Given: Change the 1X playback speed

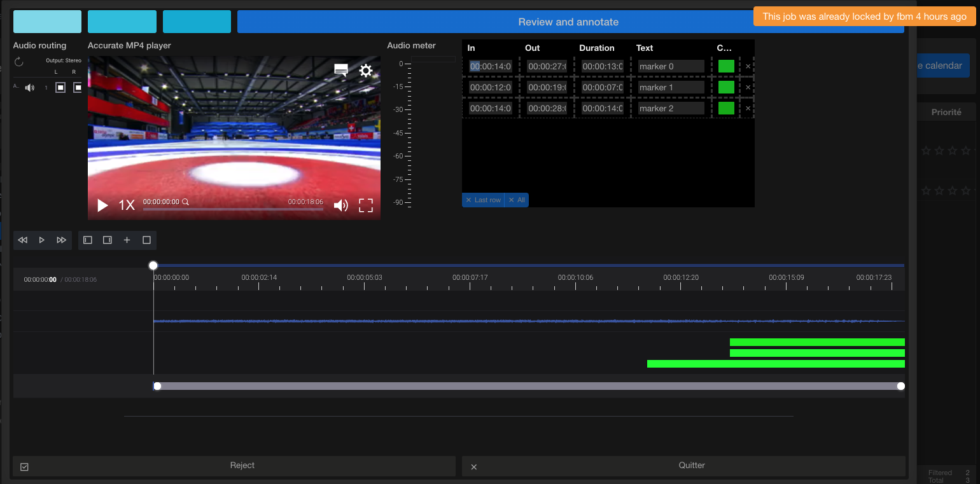Looking at the screenshot, I should (x=127, y=205).
